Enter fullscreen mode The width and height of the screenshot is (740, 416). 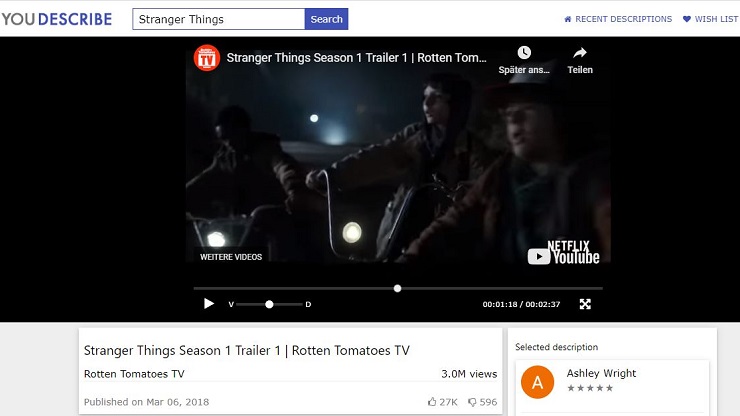pyautogui.click(x=585, y=304)
